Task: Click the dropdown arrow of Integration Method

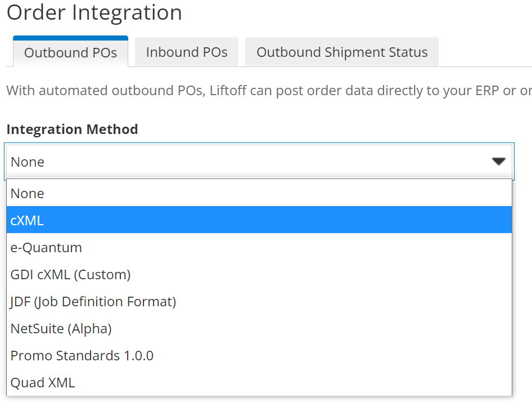Action: 498,162
